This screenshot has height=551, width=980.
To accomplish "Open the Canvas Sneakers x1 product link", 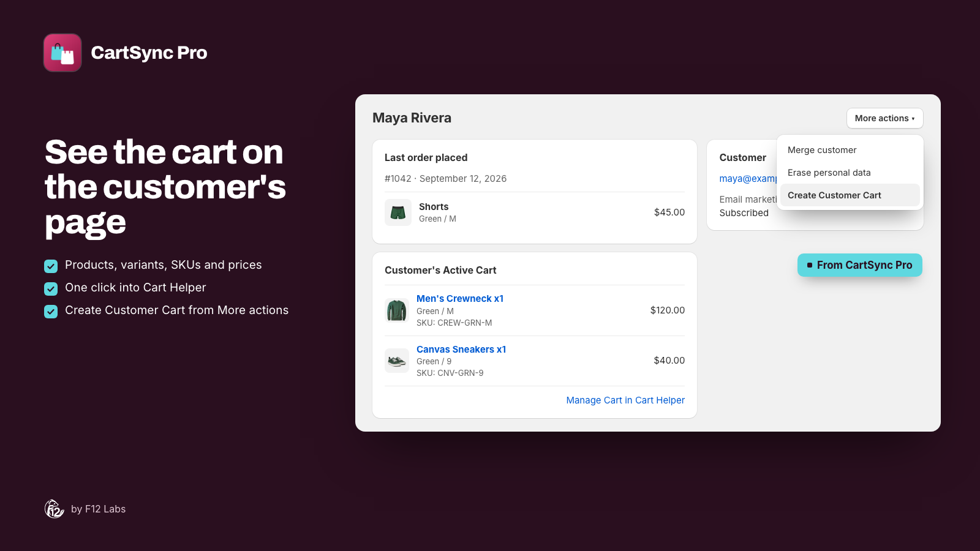I will coord(461,350).
